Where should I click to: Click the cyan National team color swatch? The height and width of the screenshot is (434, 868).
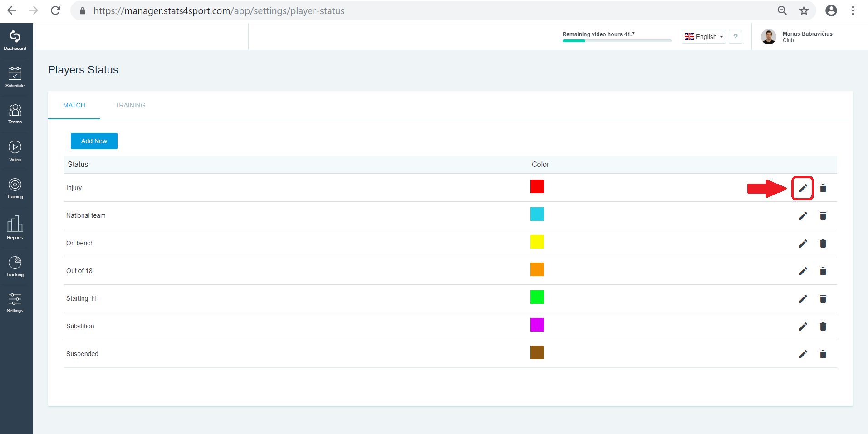pyautogui.click(x=537, y=214)
